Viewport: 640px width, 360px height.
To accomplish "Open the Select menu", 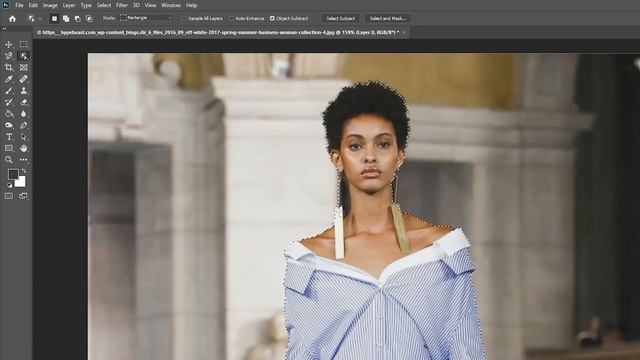I will (x=104, y=5).
